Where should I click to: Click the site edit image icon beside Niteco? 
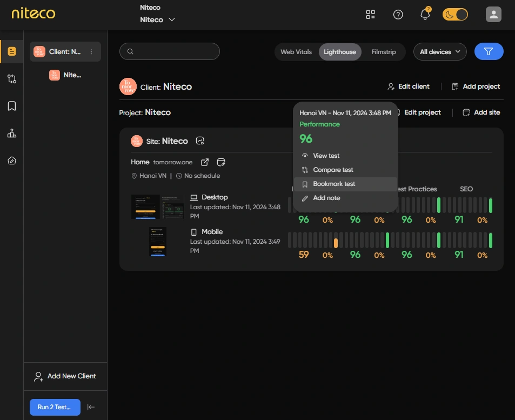[x=200, y=141]
